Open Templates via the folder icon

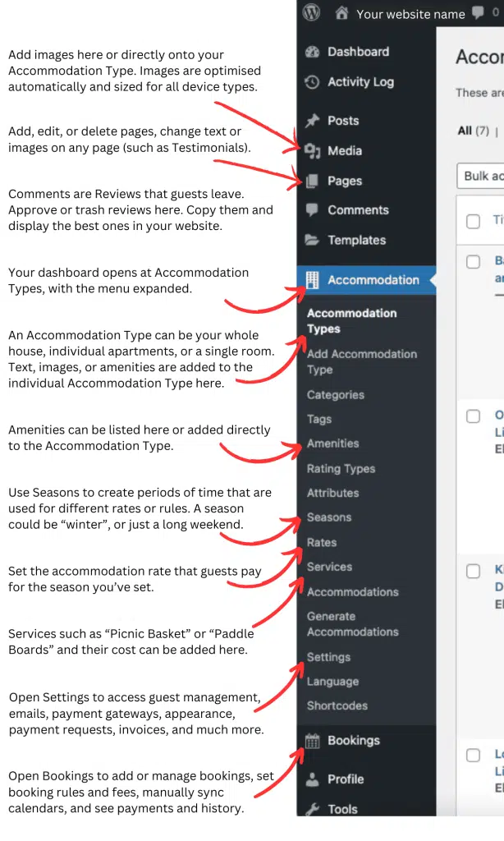pyautogui.click(x=312, y=241)
